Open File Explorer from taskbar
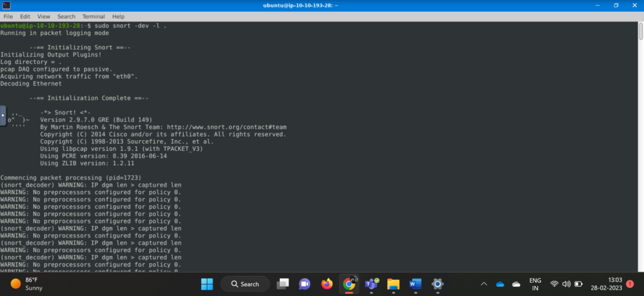This screenshot has height=296, width=644. click(x=393, y=284)
